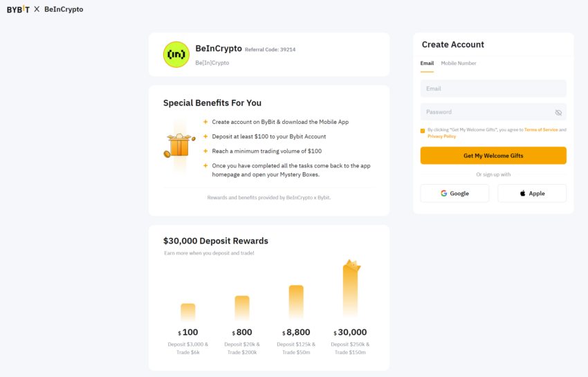588x377 pixels.
Task: Sign up with Google button
Action: click(454, 193)
